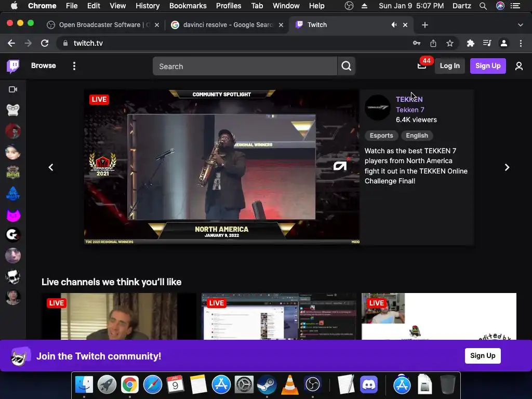Viewport: 532px width, 399px height.
Task: Open Spotlight search in macOS menu bar
Action: [483, 6]
